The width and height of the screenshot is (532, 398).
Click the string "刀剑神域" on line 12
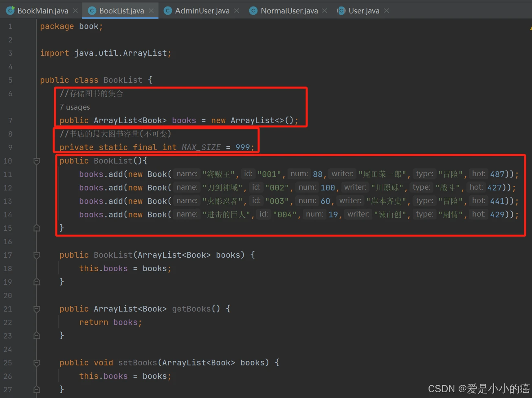[x=222, y=188]
